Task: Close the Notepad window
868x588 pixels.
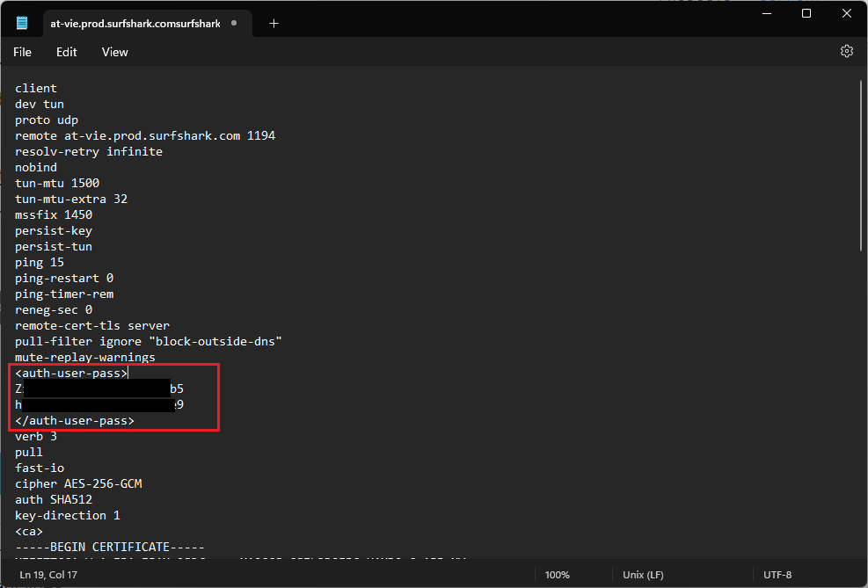Action: (x=846, y=14)
